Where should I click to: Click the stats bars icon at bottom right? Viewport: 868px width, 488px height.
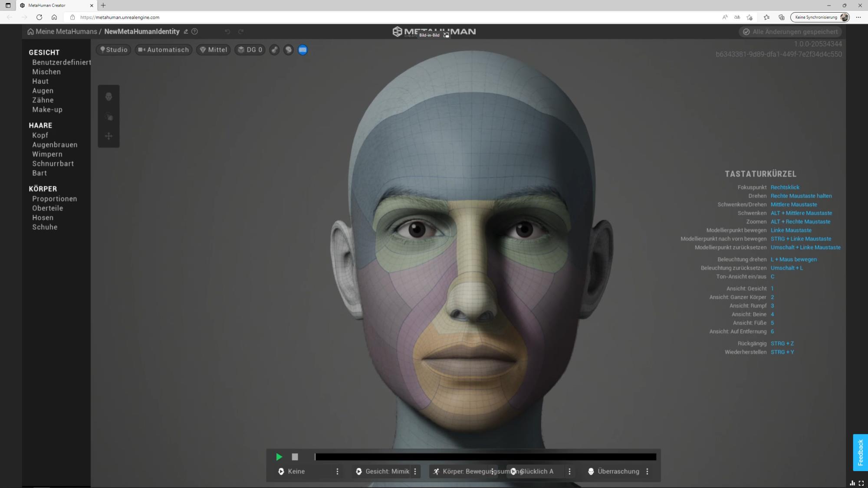coord(853,483)
